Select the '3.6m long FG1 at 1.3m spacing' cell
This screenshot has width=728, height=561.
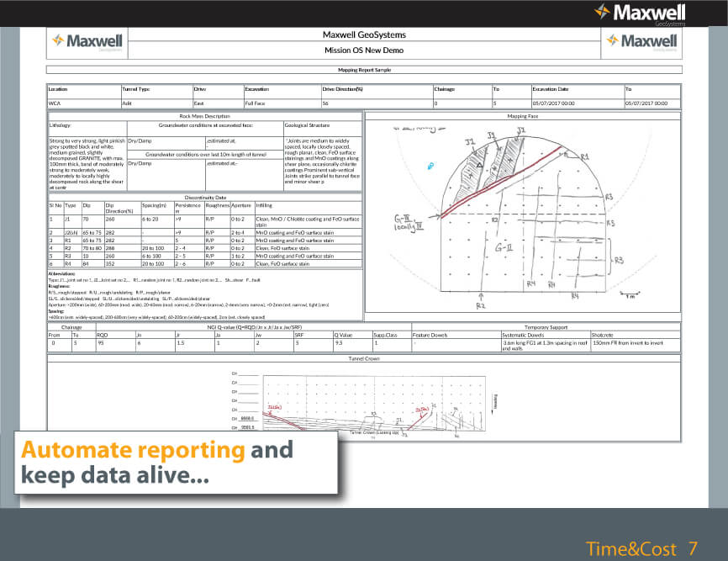546,346
